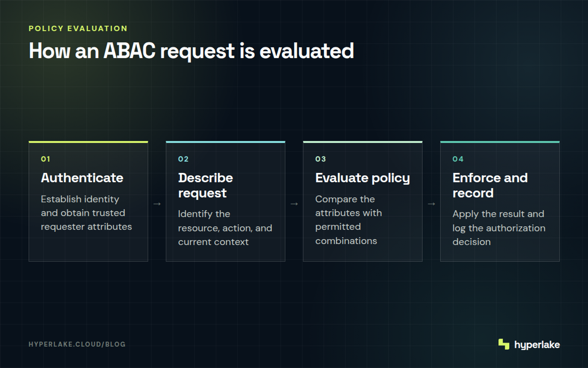Click the Describe request heading

205,185
